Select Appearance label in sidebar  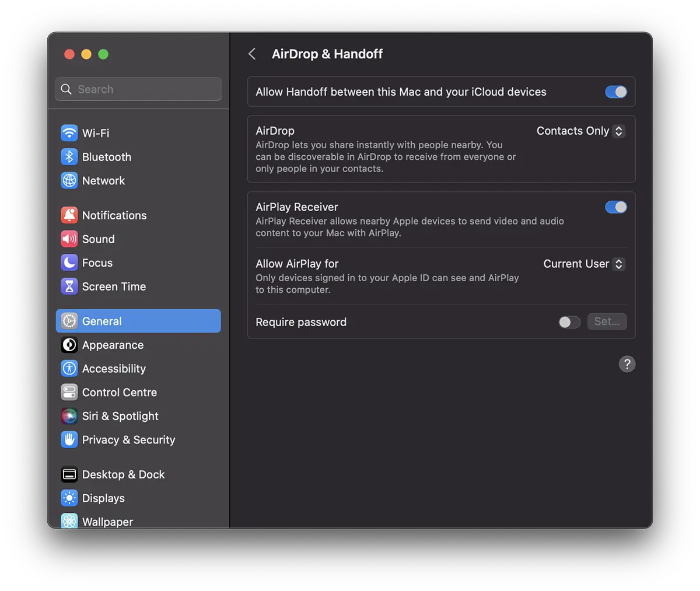[x=113, y=345]
